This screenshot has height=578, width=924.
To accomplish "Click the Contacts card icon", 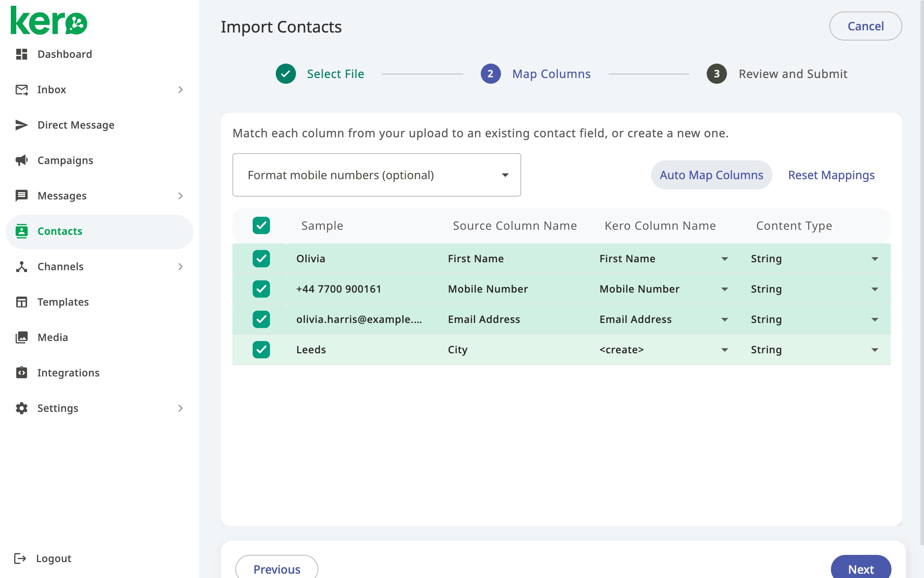I will (21, 231).
